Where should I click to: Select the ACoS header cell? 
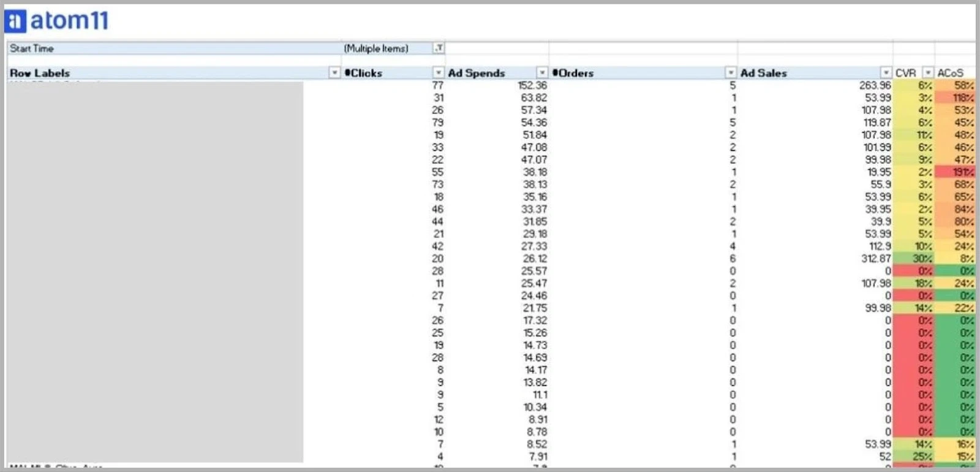click(x=955, y=72)
